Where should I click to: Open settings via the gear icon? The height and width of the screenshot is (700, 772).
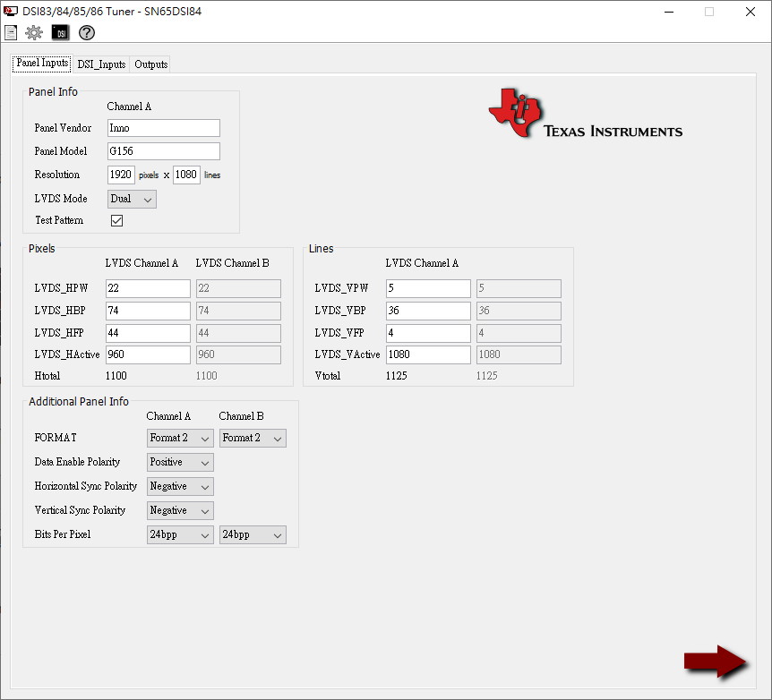click(34, 33)
